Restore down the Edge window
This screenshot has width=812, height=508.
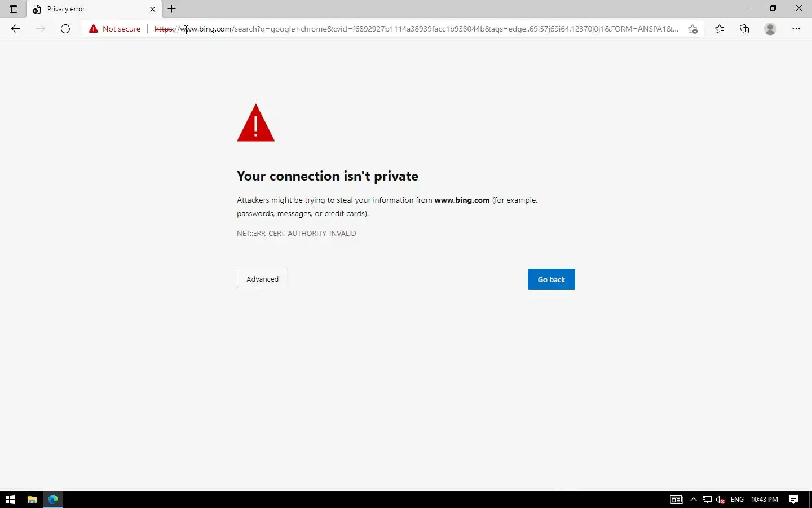[x=773, y=8]
